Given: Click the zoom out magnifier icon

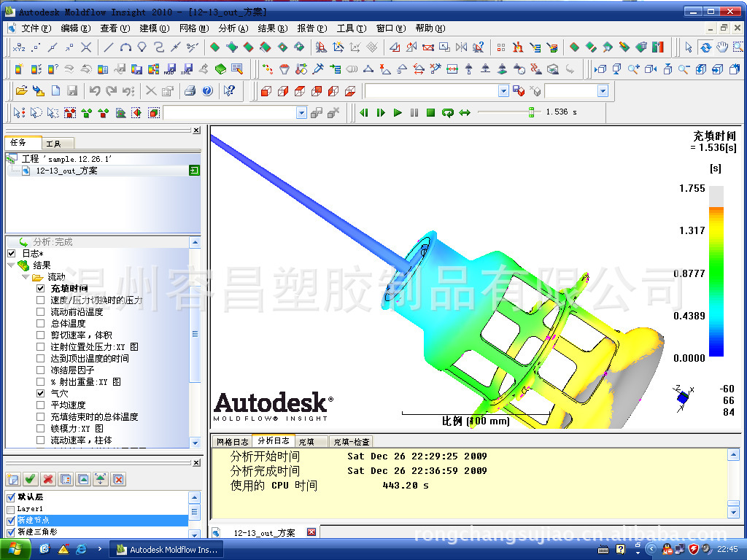Looking at the screenshot, I should coord(684,69).
